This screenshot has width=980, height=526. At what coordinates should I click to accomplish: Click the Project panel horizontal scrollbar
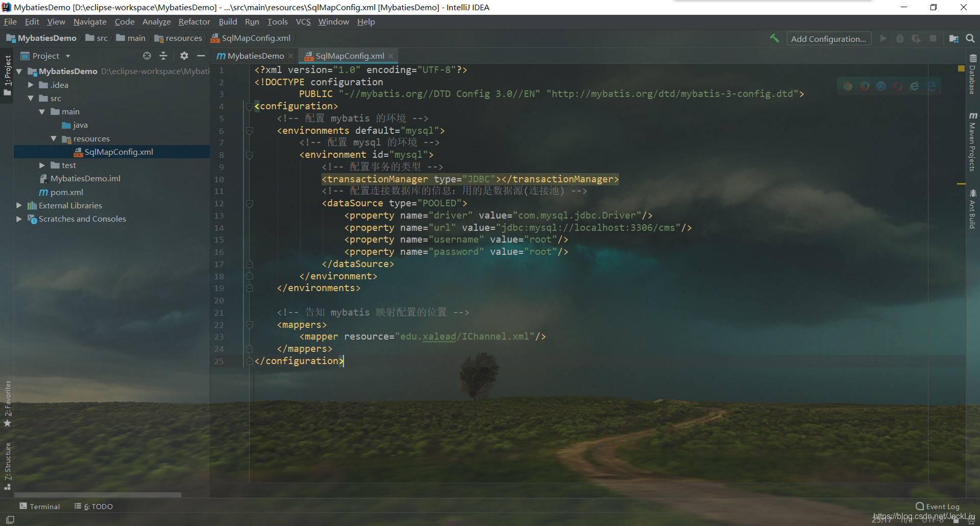pyautogui.click(x=97, y=494)
